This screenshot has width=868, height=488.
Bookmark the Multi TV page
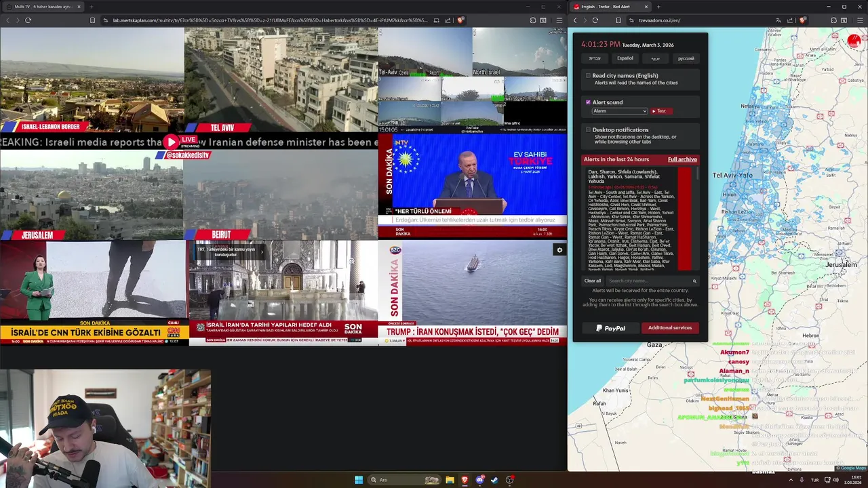(x=93, y=20)
